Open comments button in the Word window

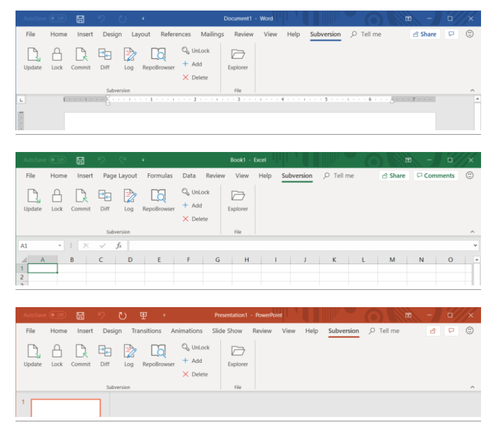(x=451, y=34)
